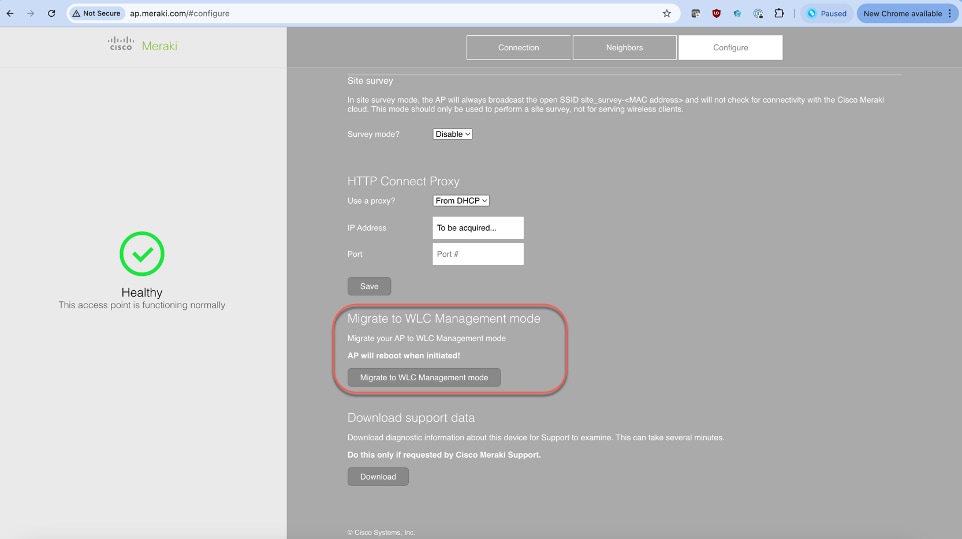Bookmark this page with the star icon
Viewport: 962px width, 539px height.
tap(666, 13)
